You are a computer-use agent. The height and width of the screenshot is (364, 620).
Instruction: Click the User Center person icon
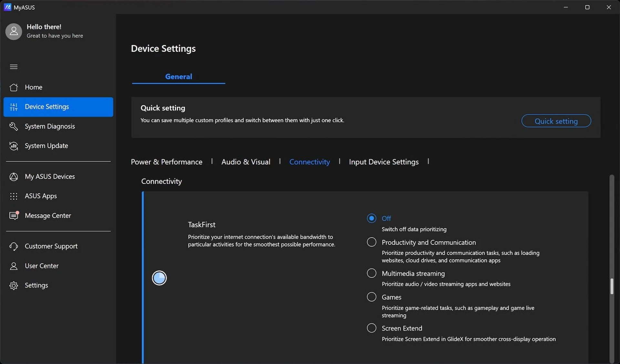pyautogui.click(x=14, y=266)
